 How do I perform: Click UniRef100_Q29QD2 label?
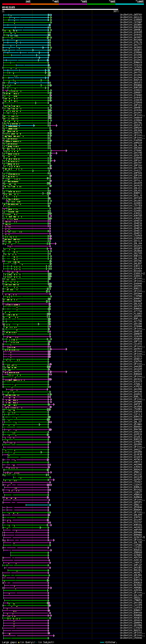tap(131, 555)
